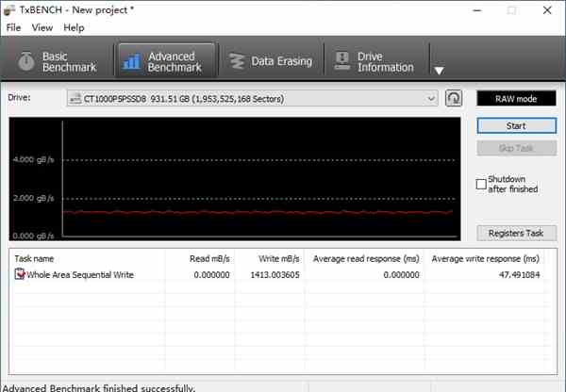Open the File menu
The height and width of the screenshot is (392, 566).
click(x=13, y=27)
